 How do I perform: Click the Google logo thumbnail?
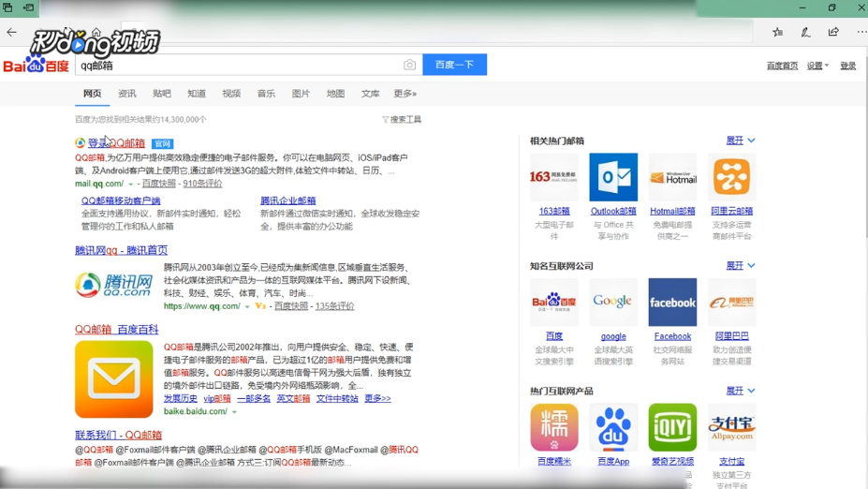[613, 302]
